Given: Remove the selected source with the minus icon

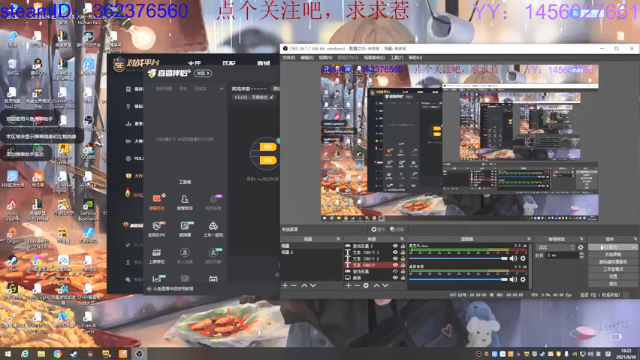Looking at the screenshot, I should pos(357,285).
